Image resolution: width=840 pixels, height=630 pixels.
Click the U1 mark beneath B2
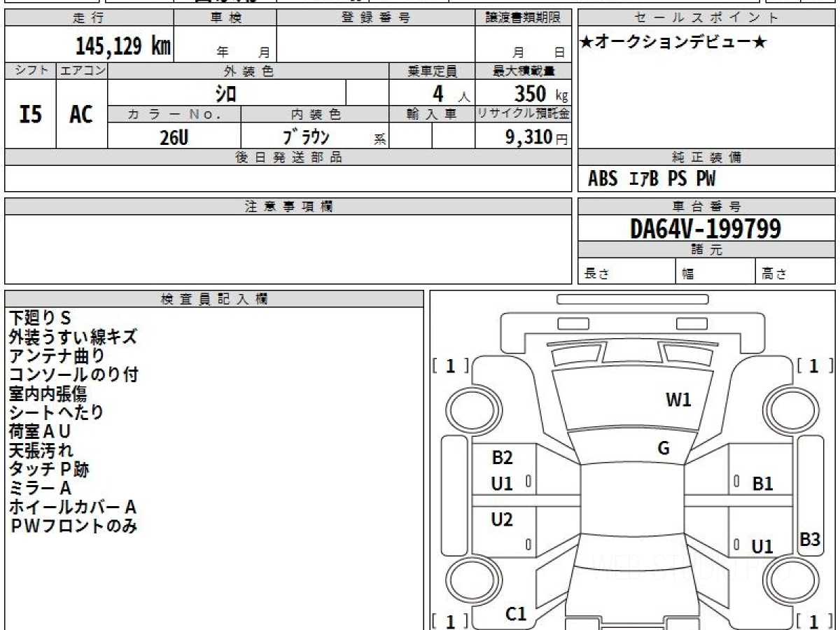coord(502,483)
